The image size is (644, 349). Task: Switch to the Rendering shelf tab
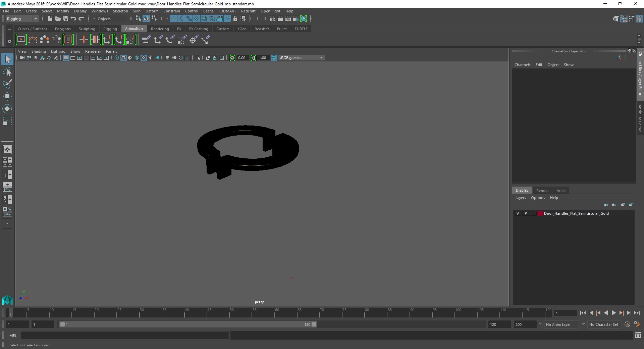pos(160,29)
